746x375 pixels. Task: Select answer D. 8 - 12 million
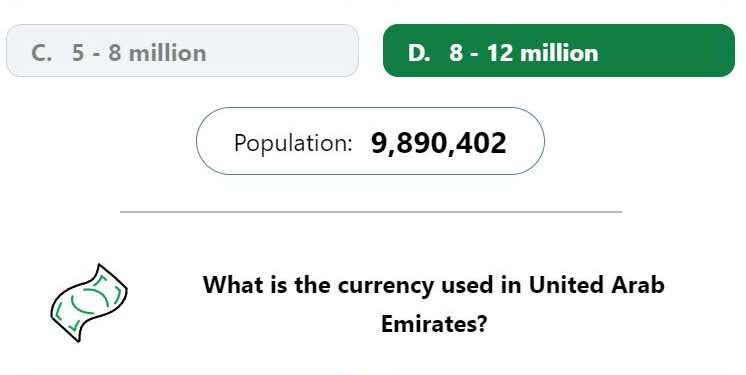(x=559, y=50)
